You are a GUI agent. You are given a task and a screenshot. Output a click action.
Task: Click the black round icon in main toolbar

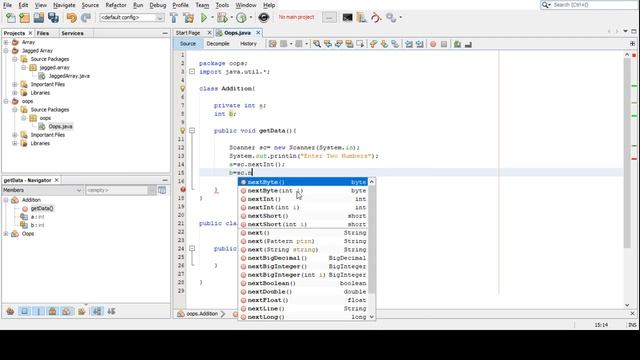tap(264, 18)
